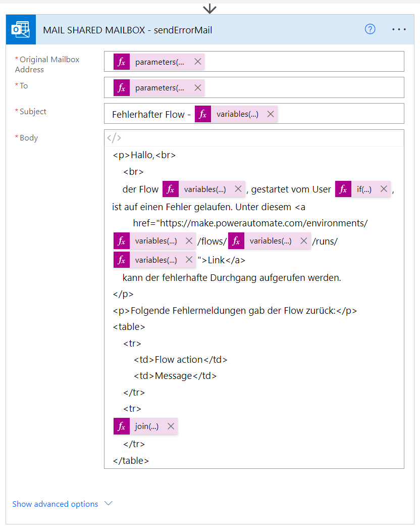This screenshot has height=530, width=420.
Task: Delete the if(...) expression token
Action: pyautogui.click(x=384, y=189)
